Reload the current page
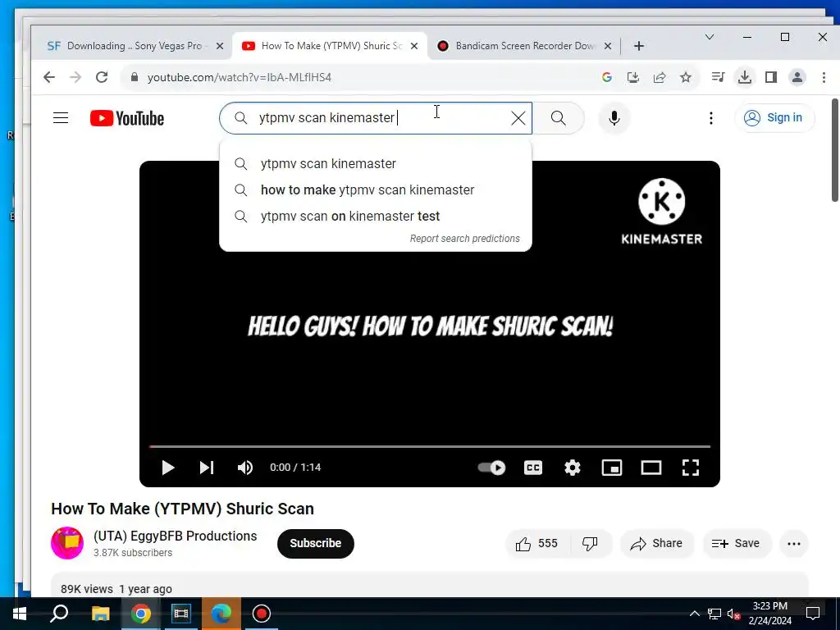840x630 pixels. [x=102, y=77]
